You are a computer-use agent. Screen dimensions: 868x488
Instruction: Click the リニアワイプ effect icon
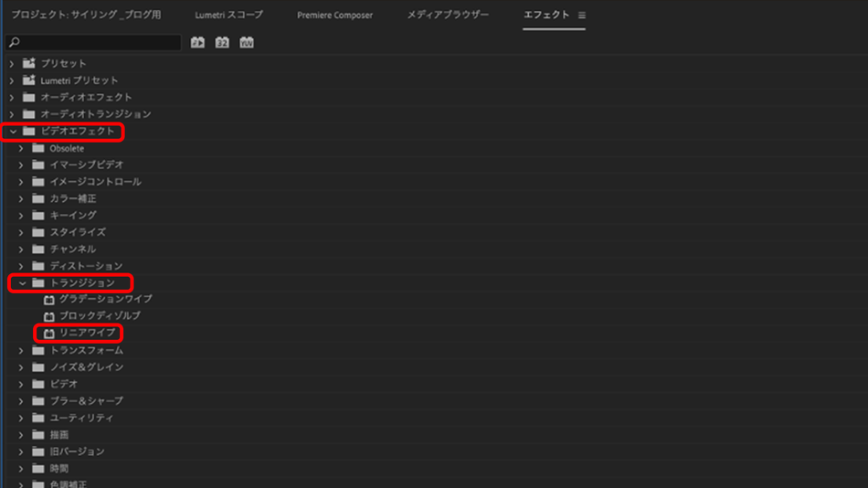pyautogui.click(x=48, y=333)
